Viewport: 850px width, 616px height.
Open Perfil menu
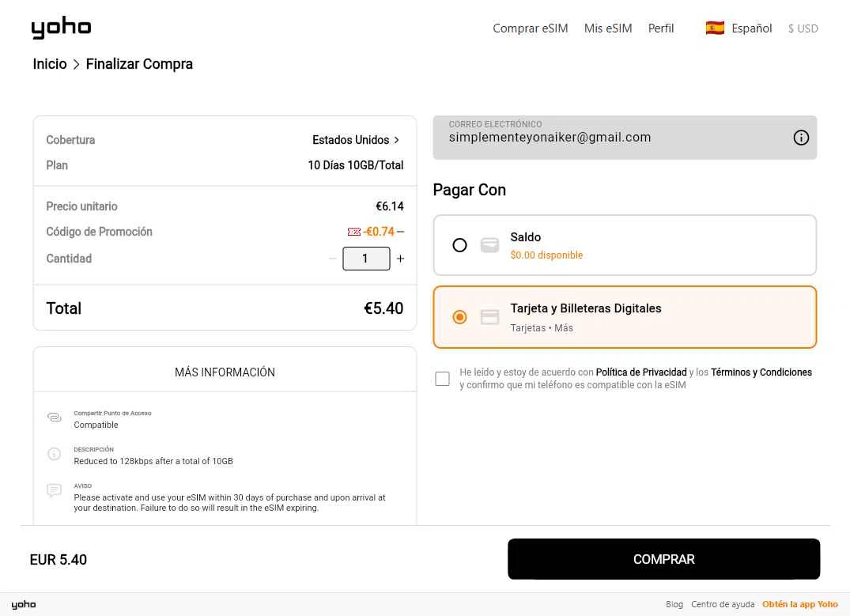pyautogui.click(x=661, y=28)
